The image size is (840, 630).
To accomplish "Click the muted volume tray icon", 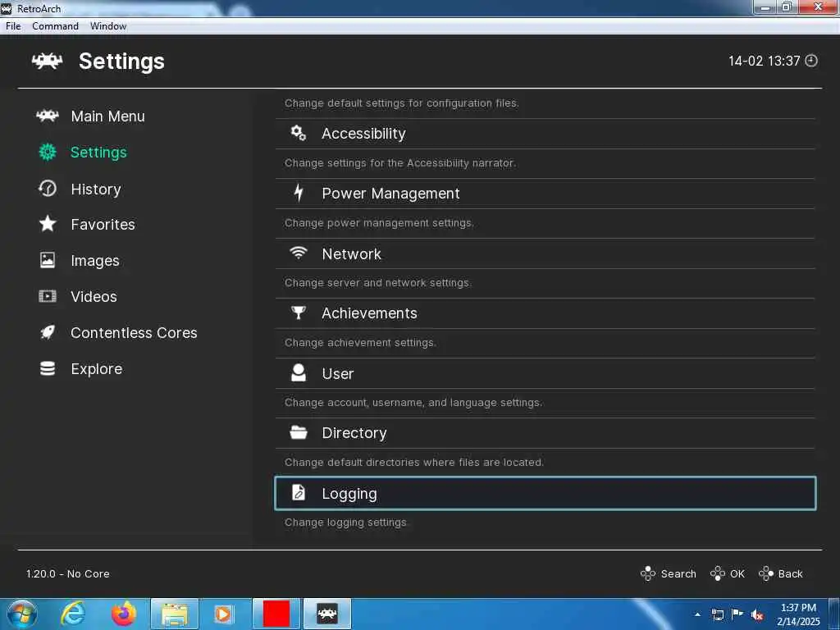I will pos(757,615).
